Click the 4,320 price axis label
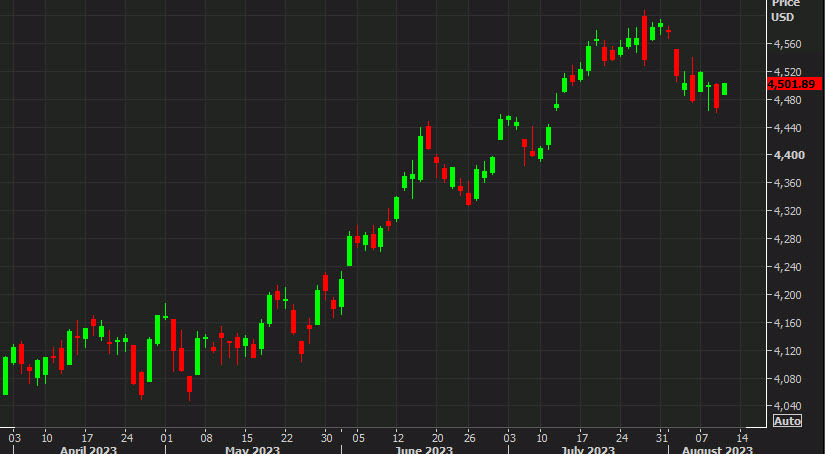The height and width of the screenshot is (454, 825). pos(788,211)
